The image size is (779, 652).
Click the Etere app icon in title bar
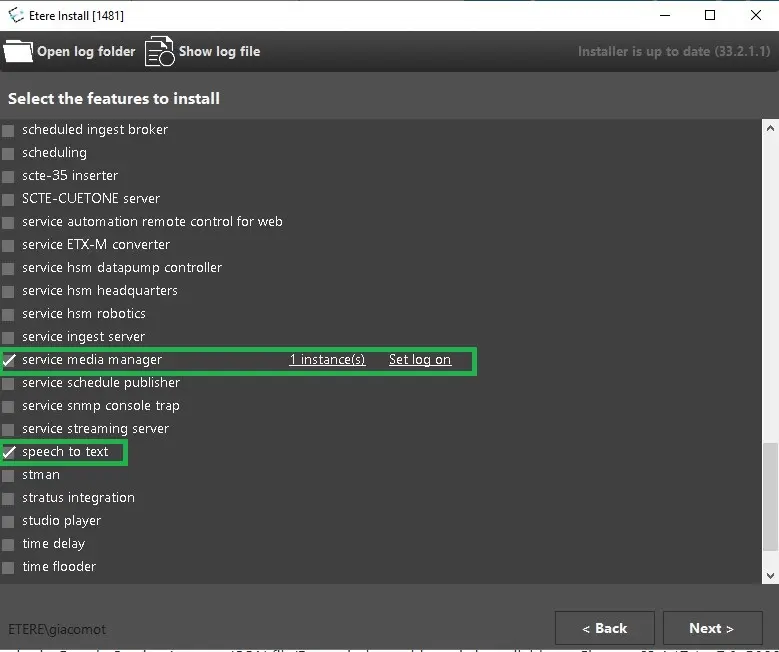(16, 15)
